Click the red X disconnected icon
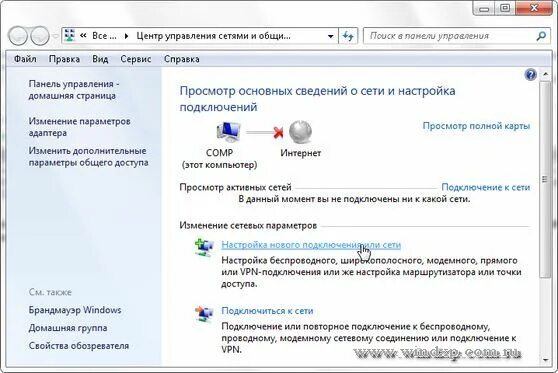 278,132
